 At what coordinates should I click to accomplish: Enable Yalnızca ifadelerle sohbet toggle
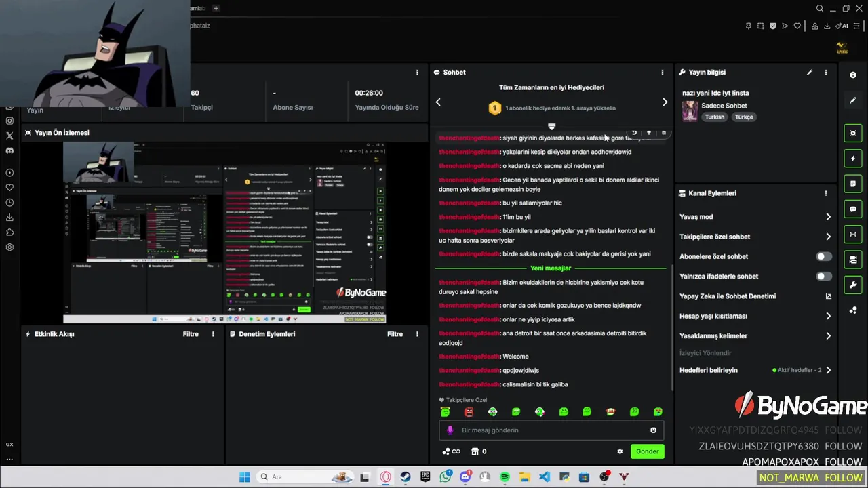pos(823,277)
